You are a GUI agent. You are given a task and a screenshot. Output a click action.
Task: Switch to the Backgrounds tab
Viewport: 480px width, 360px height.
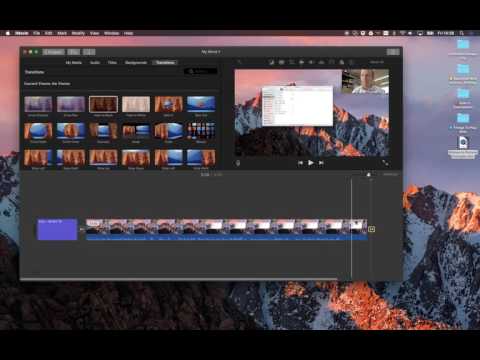pyautogui.click(x=136, y=62)
